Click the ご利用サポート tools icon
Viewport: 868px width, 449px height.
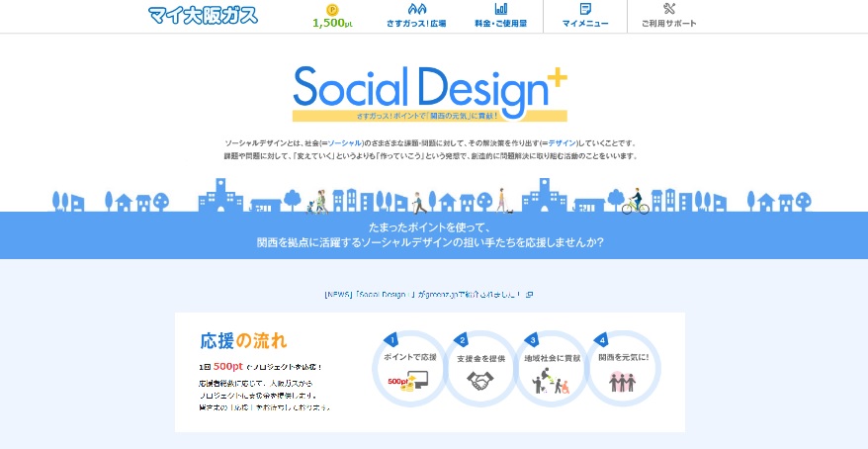(x=668, y=9)
